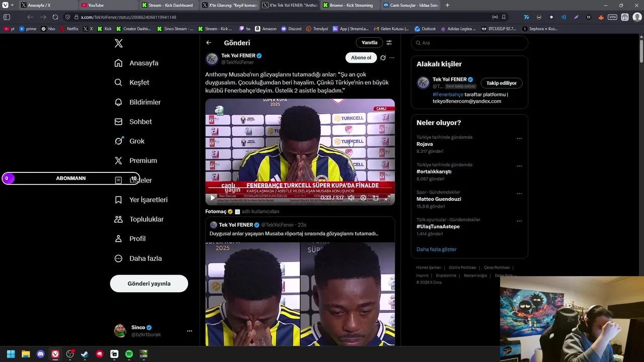Click the page vertical scrollbar
The height and width of the screenshot is (362, 644).
(x=641, y=50)
